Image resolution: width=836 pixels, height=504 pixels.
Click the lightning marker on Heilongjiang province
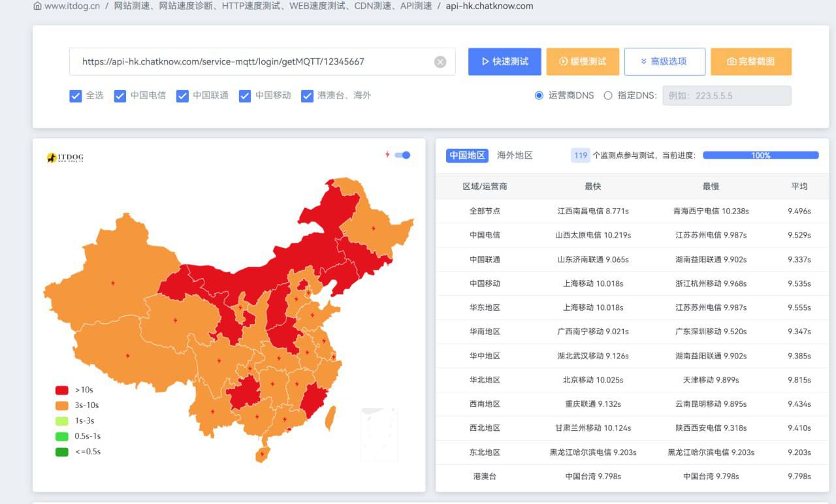click(x=374, y=228)
